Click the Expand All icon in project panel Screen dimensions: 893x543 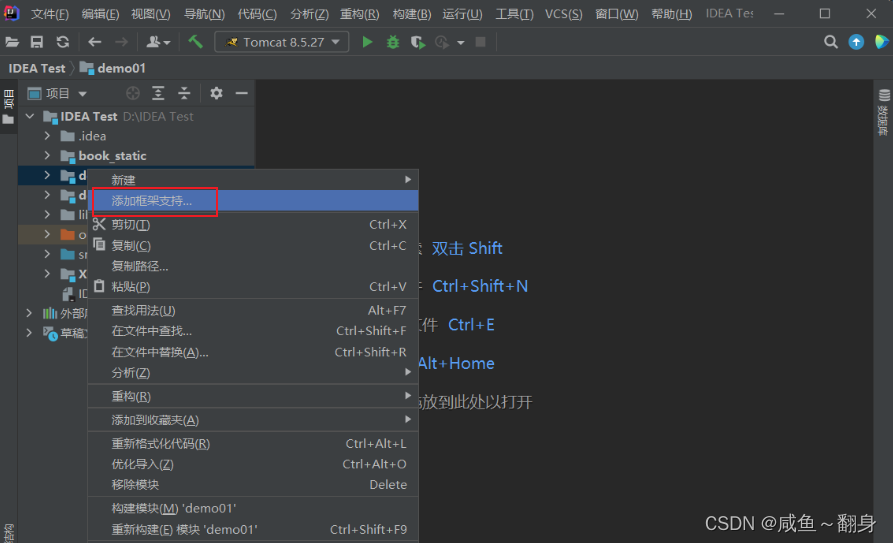click(158, 93)
